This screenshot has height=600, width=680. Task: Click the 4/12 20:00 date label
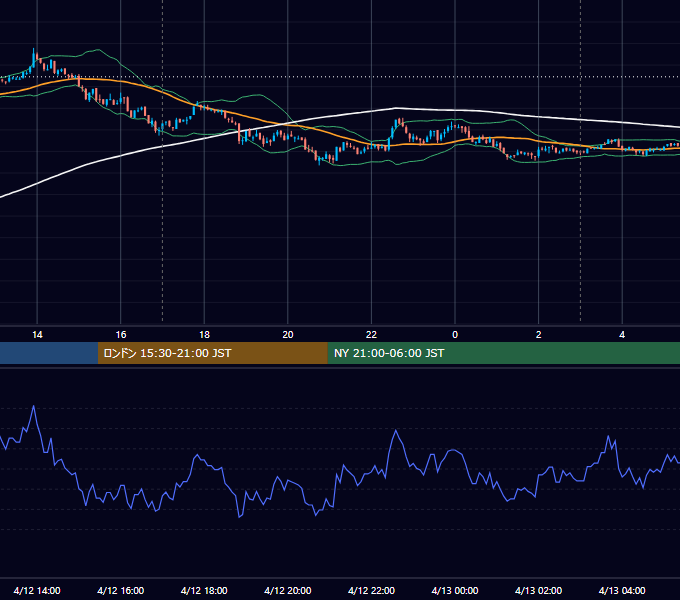(288, 590)
